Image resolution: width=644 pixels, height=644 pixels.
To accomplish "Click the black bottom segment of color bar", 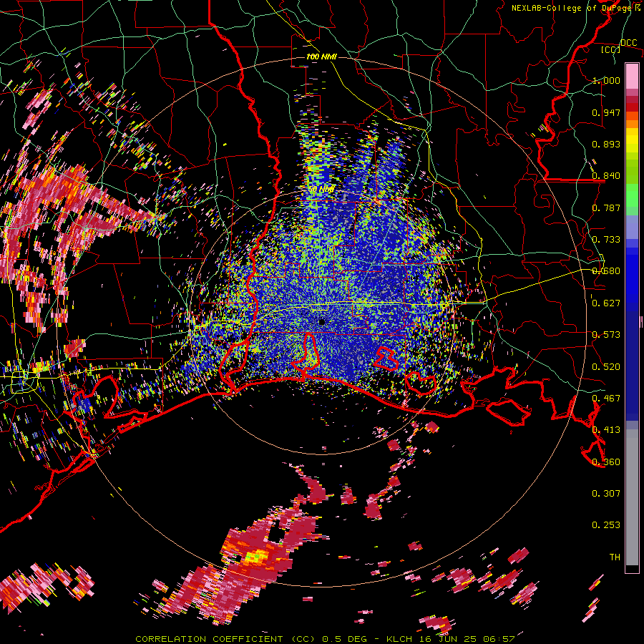I will point(632,569).
